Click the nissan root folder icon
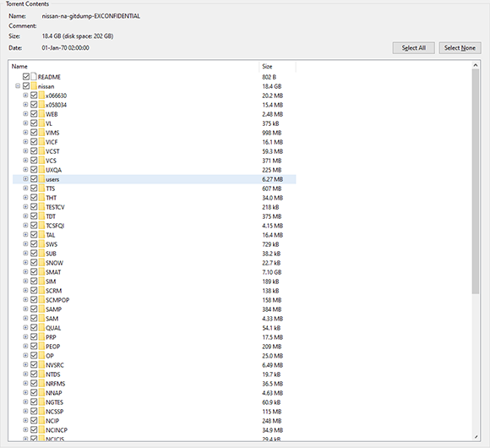The height and width of the screenshot is (448, 490). click(x=34, y=86)
